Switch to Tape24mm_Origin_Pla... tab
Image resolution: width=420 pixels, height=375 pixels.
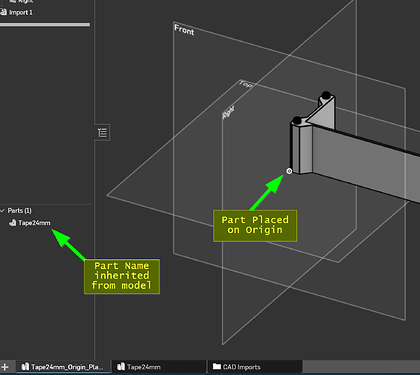tap(63, 367)
